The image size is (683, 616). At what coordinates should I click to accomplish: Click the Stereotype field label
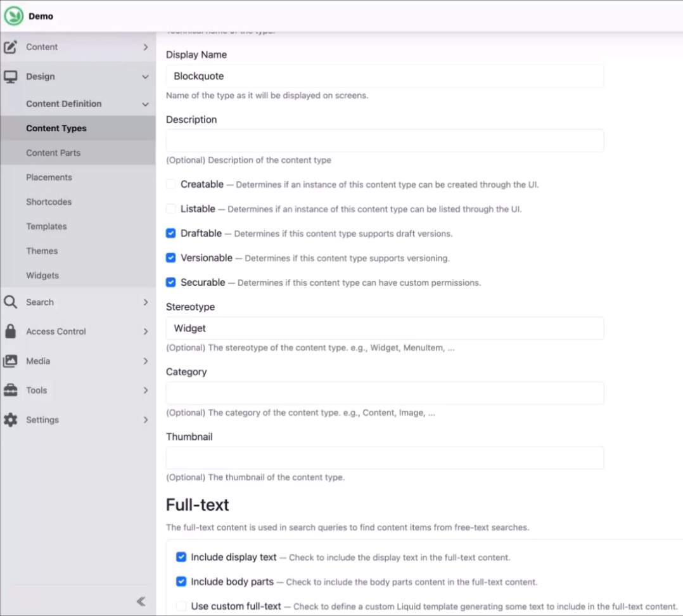[x=190, y=307]
